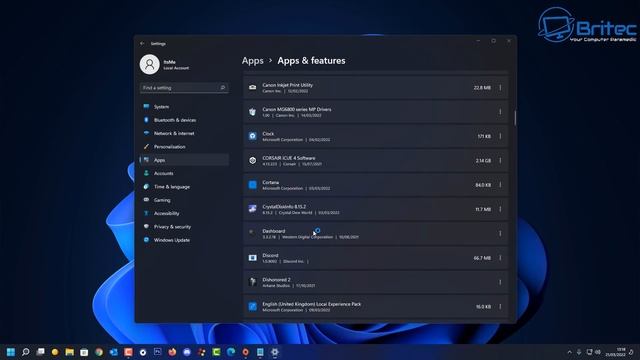
Task: Open File Explorer from the taskbar
Action: 69,352
